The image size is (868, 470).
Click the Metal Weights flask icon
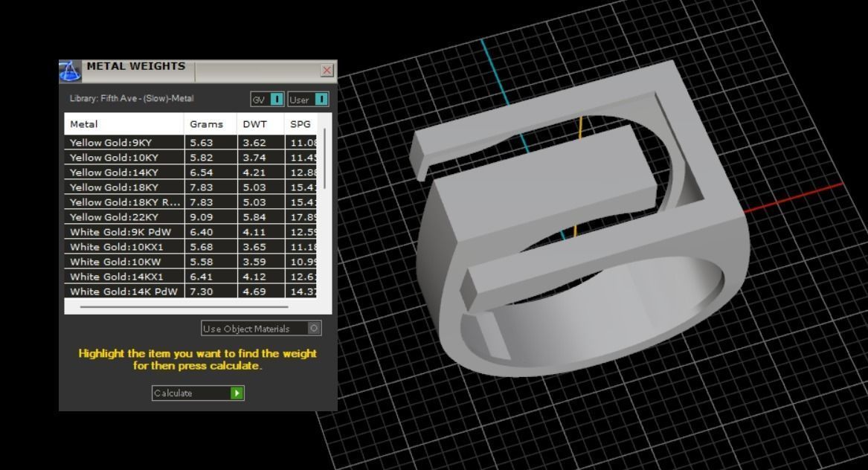(x=70, y=71)
